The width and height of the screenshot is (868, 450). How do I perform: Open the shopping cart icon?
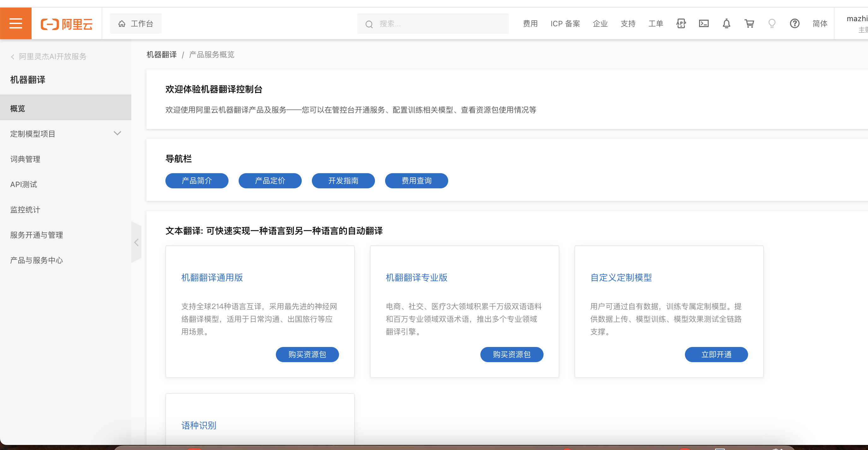[x=749, y=24]
